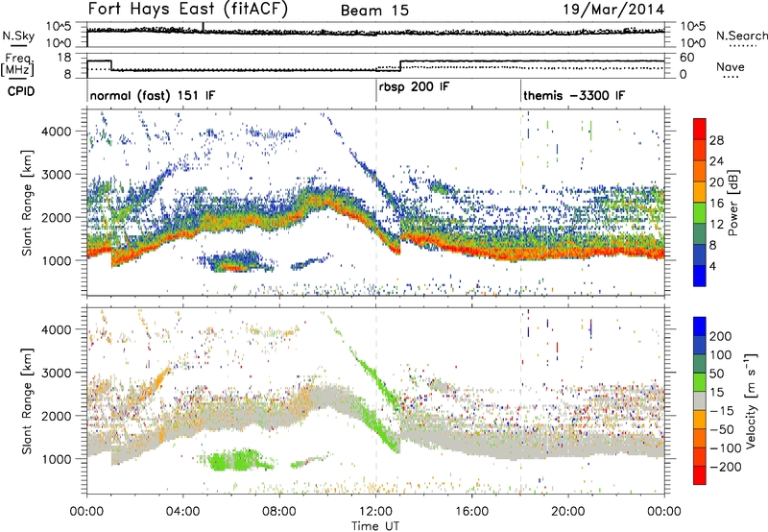Click 'rbsp 200 IF' mode label
This screenshot has width=768, height=532.
pos(415,86)
